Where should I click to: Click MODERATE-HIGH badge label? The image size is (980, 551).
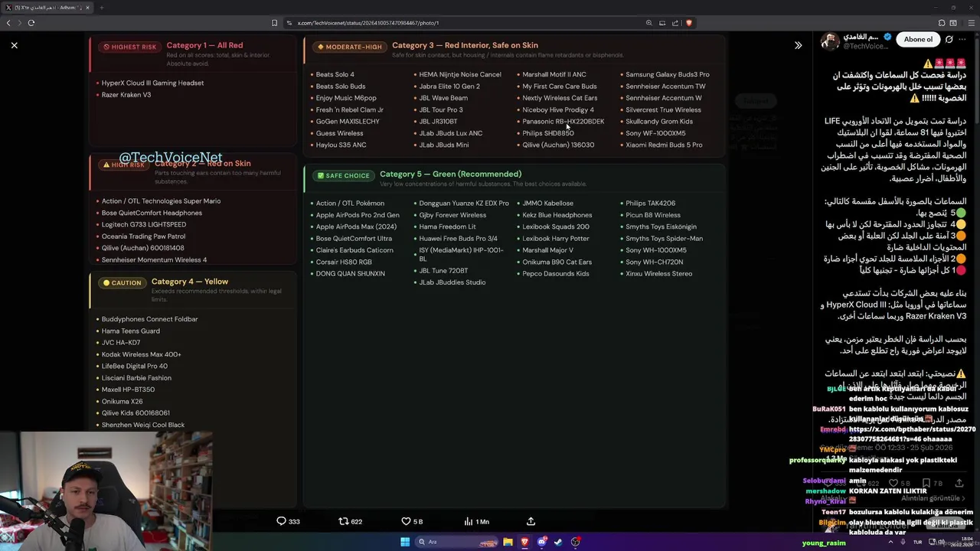coord(349,47)
